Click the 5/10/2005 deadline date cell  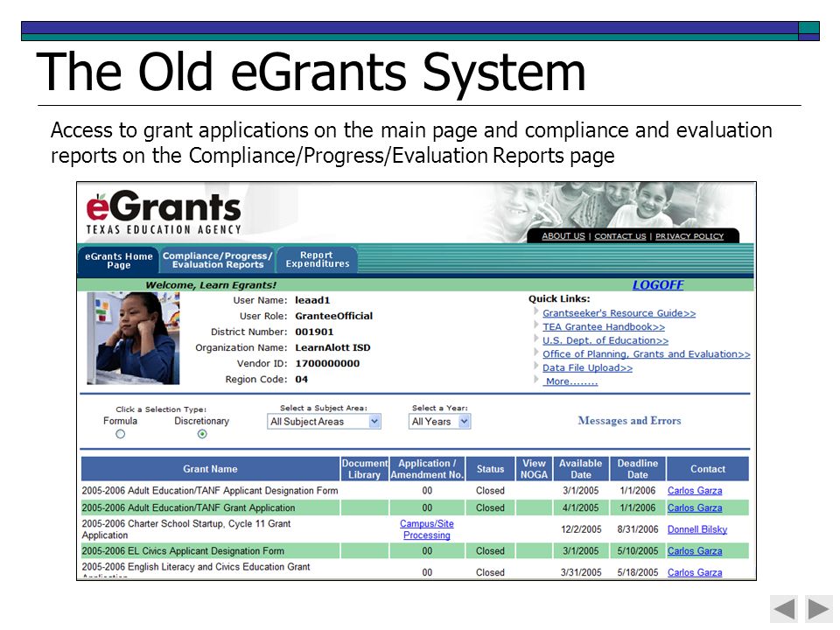(x=638, y=551)
